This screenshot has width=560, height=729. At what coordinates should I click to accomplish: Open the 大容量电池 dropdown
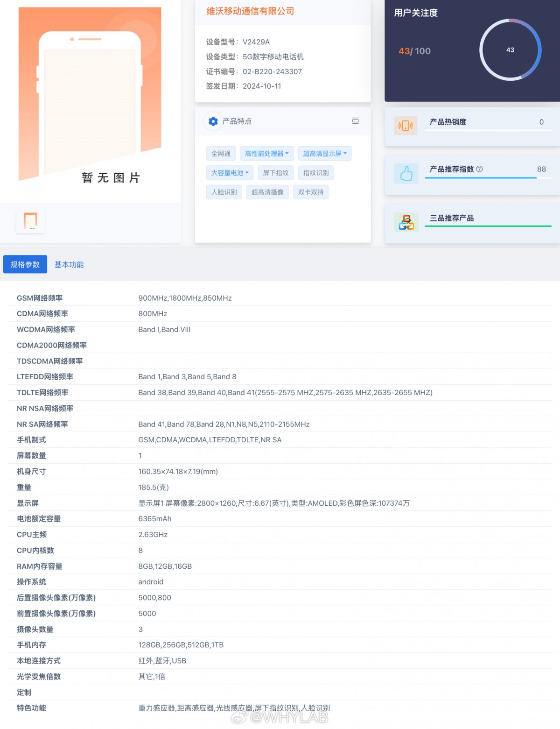point(228,173)
